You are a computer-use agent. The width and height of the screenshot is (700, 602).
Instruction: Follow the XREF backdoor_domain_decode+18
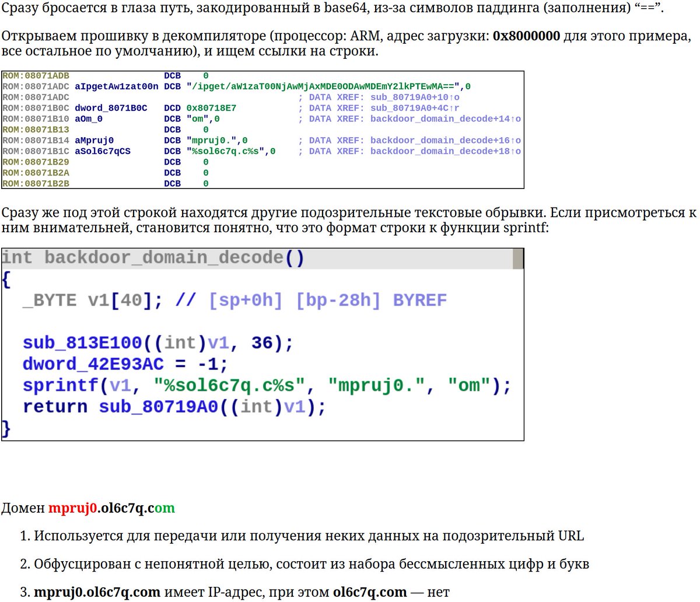445,151
